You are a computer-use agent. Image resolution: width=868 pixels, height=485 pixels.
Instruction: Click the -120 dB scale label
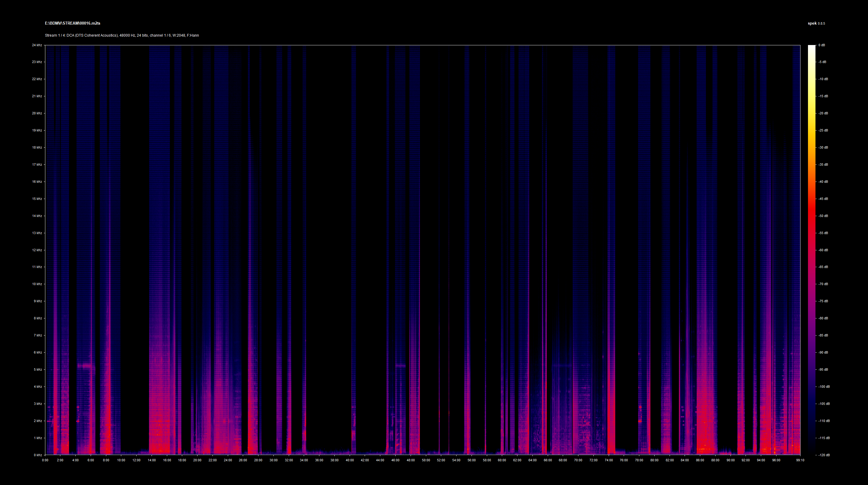point(824,455)
